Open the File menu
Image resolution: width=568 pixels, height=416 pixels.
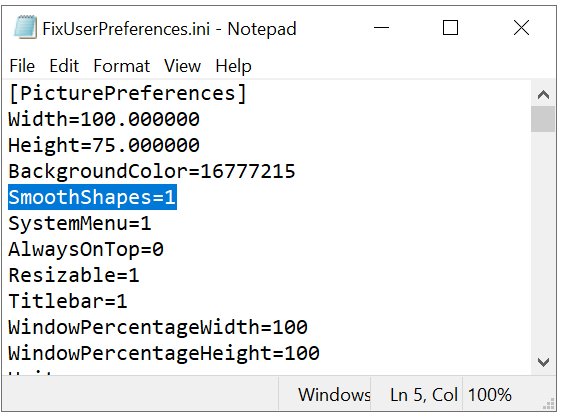(22, 66)
